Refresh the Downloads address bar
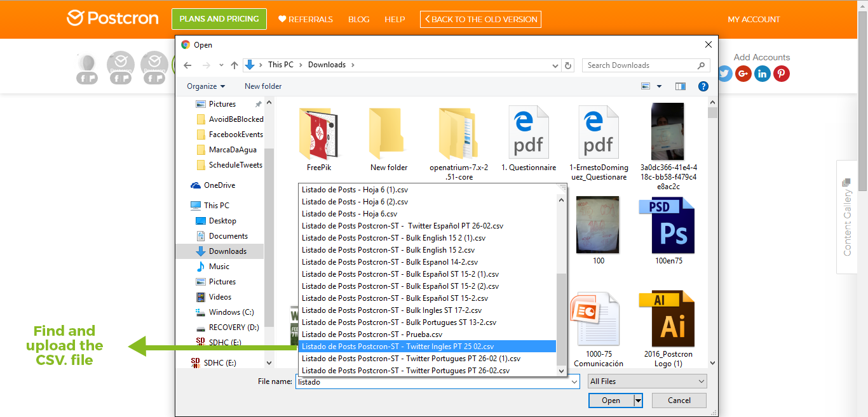868x417 pixels. [x=567, y=65]
